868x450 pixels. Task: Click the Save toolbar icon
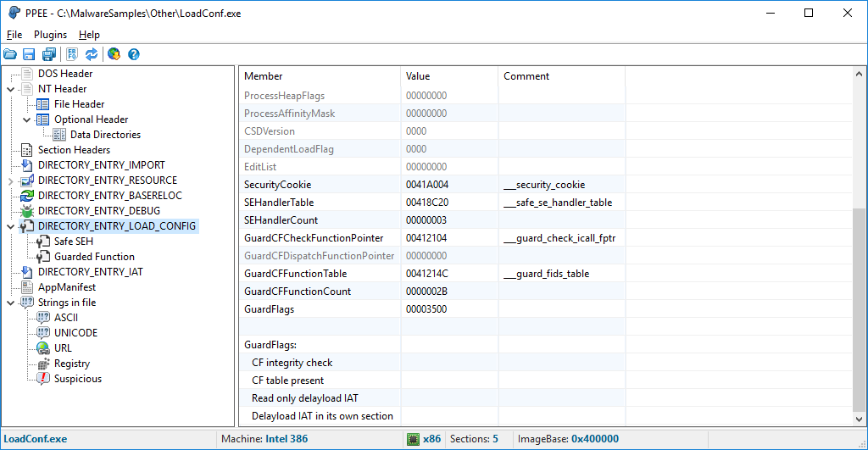click(29, 54)
